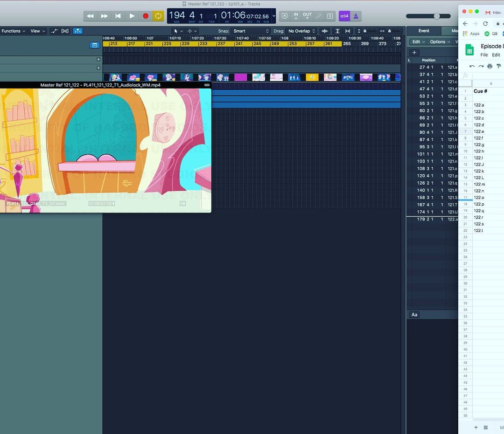The height and width of the screenshot is (434, 504).
Task: Click the Tuner icon in control bar
Action: click(319, 16)
